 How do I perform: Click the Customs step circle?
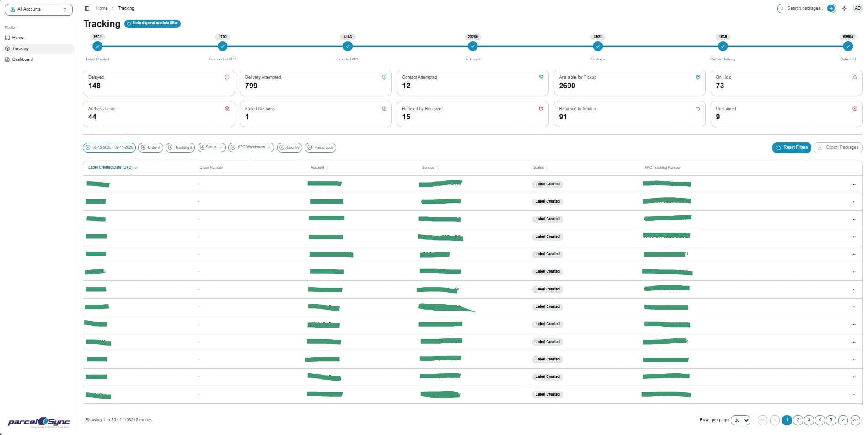click(x=598, y=46)
